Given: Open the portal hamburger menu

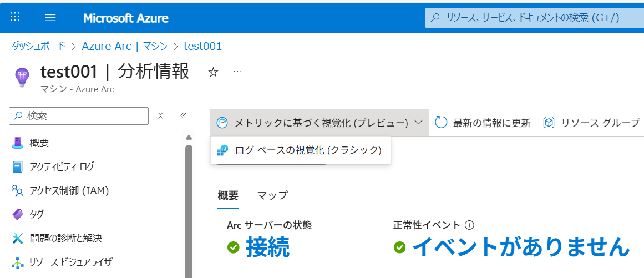Looking at the screenshot, I should click(50, 18).
